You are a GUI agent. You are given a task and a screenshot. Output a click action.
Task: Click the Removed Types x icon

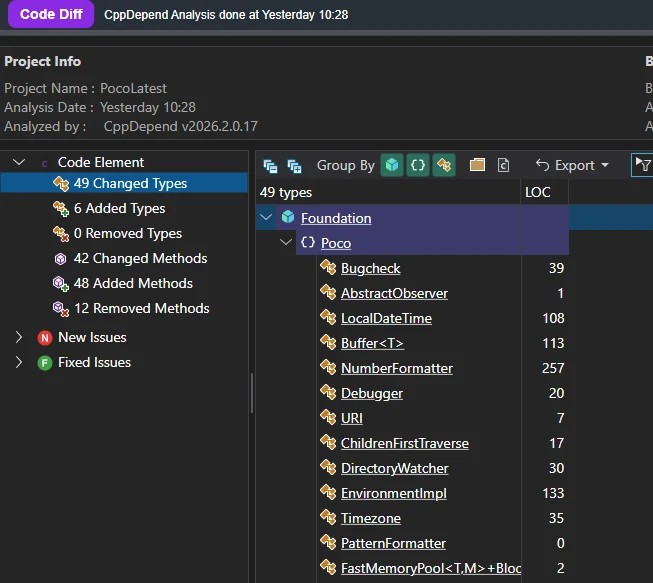coord(61,234)
